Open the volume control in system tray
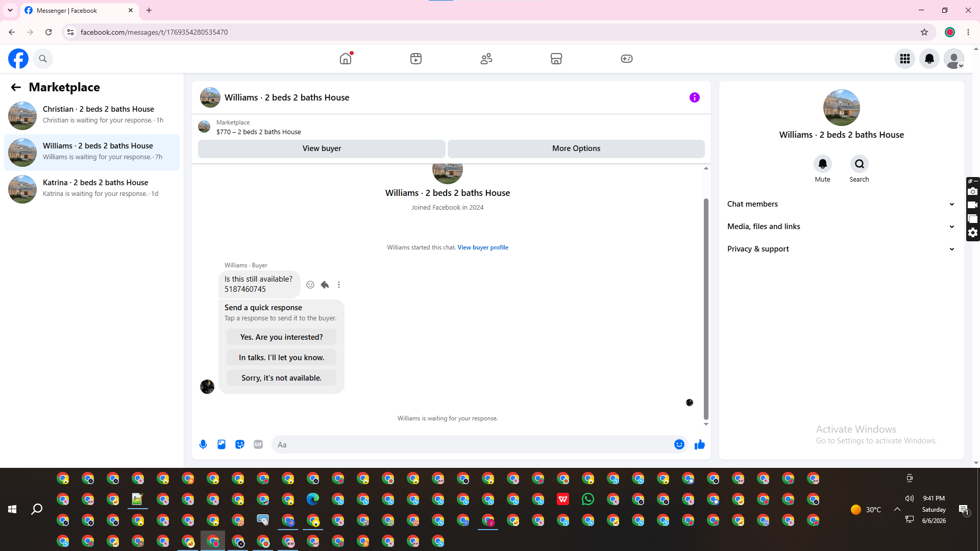Screen dimensions: 980x551 click(909, 498)
